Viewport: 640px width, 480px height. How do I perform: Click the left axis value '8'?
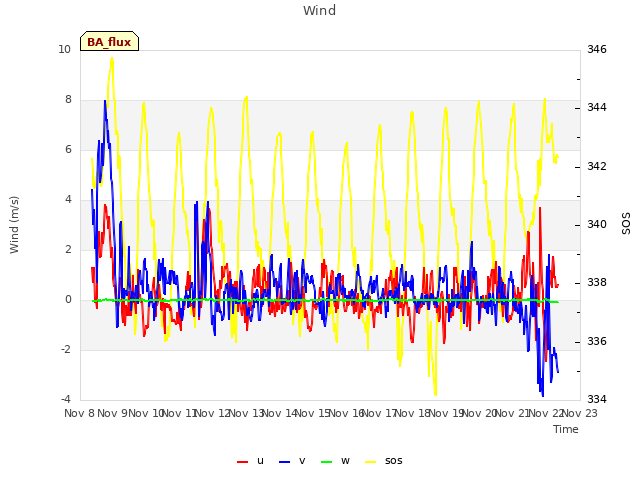pyautogui.click(x=68, y=100)
